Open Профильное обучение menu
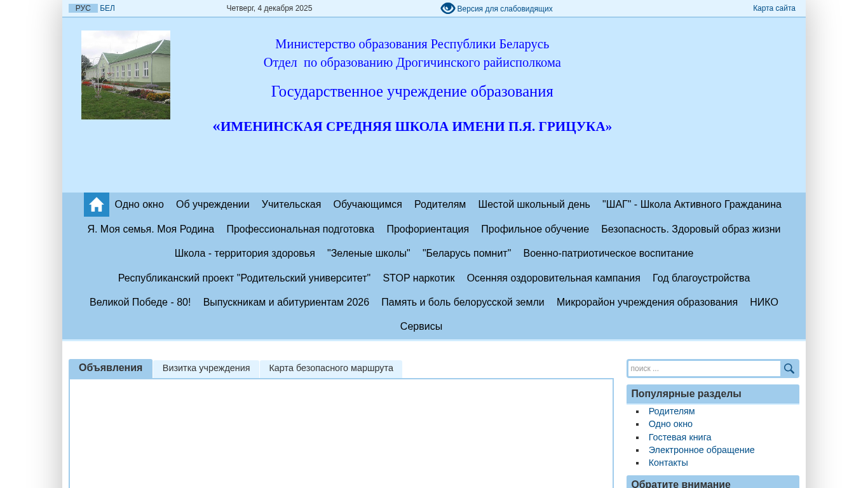This screenshot has height=488, width=868. [535, 229]
